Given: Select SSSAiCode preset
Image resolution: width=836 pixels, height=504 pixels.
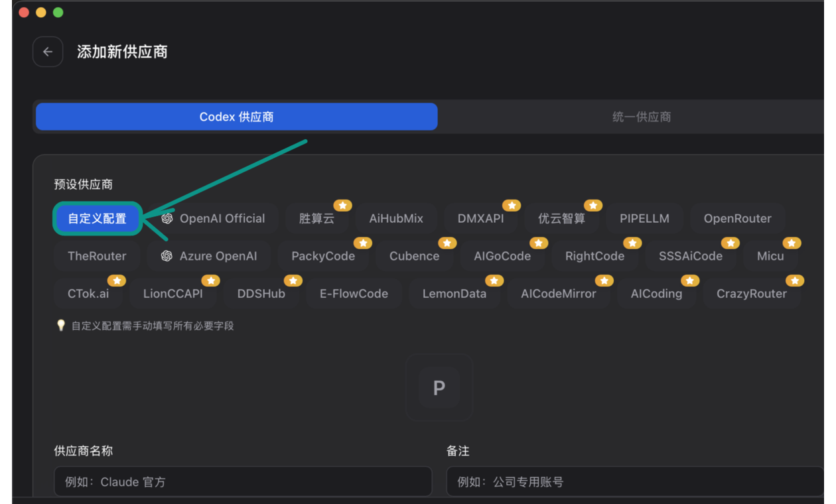Looking at the screenshot, I should pos(691,256).
